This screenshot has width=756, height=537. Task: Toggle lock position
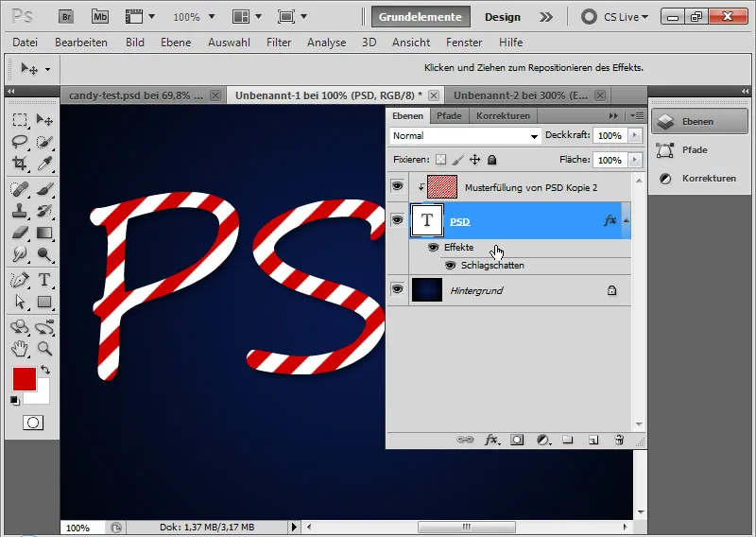pyautogui.click(x=475, y=160)
